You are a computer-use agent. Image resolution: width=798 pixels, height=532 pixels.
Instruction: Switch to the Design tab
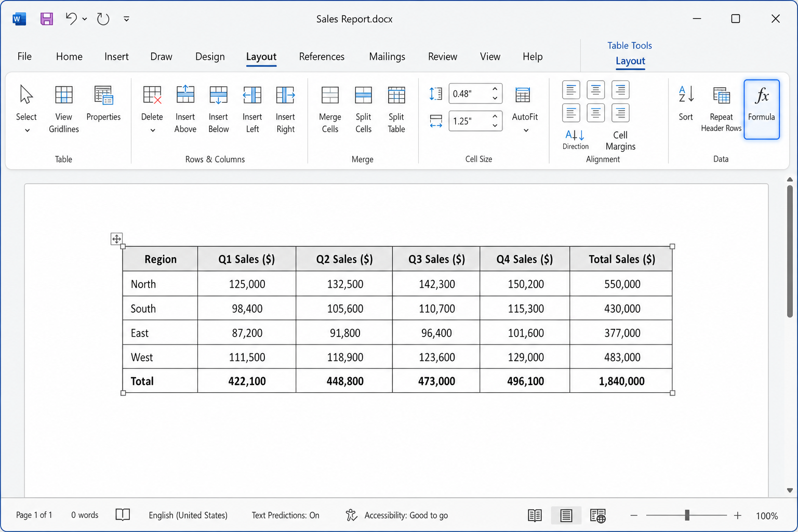click(210, 57)
